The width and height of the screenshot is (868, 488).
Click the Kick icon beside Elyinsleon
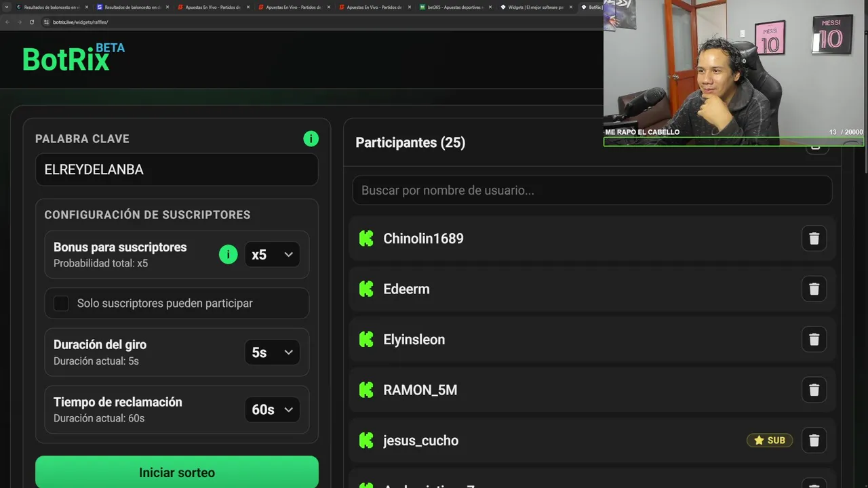coord(366,340)
